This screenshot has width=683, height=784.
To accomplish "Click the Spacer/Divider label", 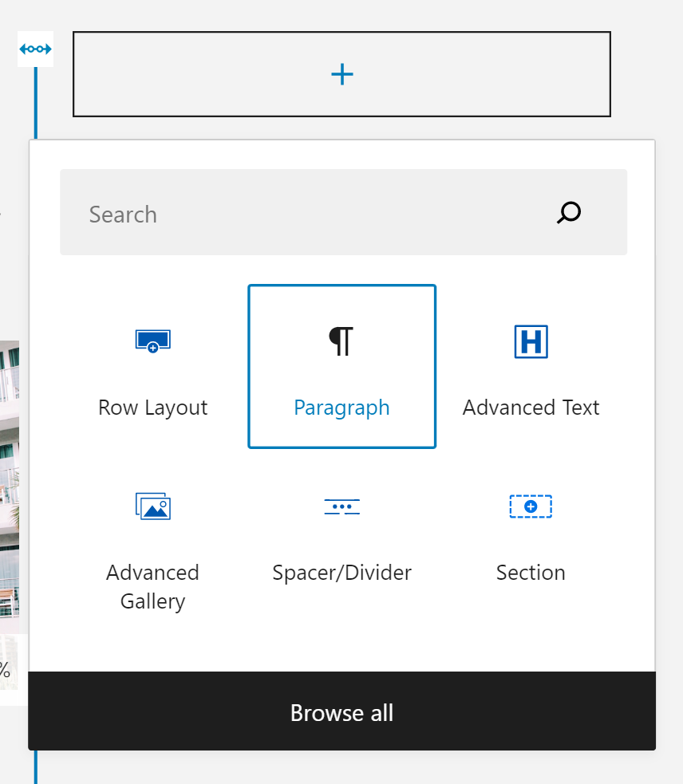I will [341, 573].
